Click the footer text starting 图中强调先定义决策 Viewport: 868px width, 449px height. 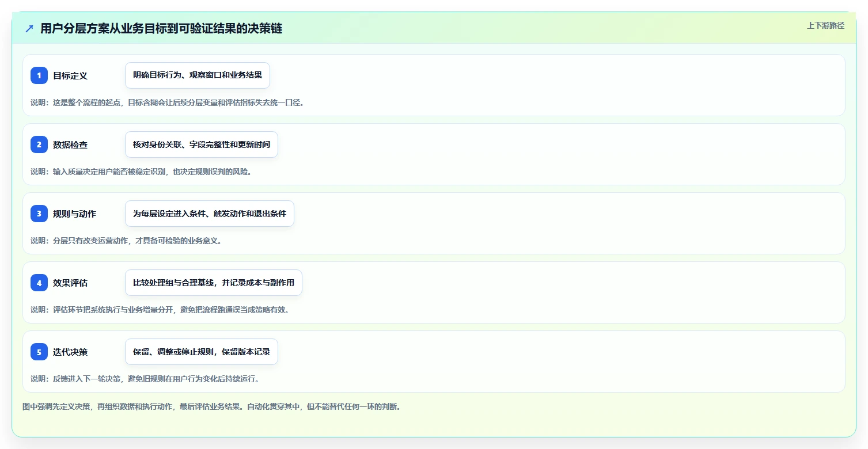coord(211,406)
